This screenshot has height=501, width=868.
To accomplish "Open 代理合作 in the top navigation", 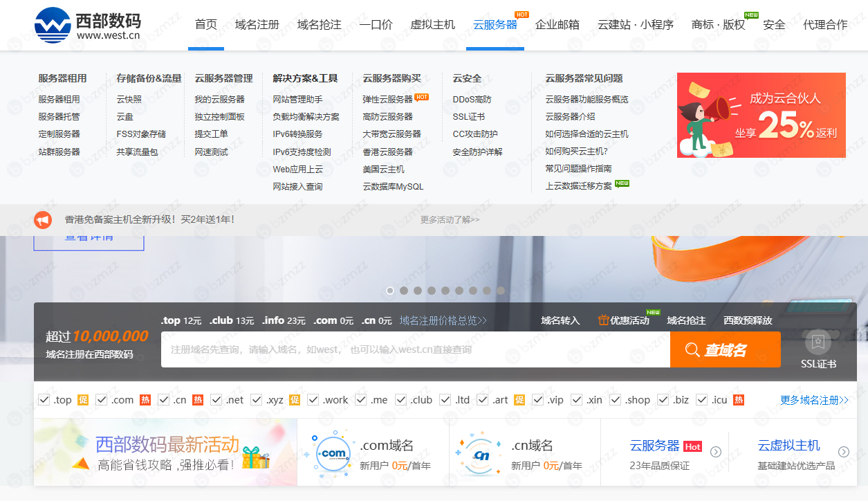I will point(825,25).
